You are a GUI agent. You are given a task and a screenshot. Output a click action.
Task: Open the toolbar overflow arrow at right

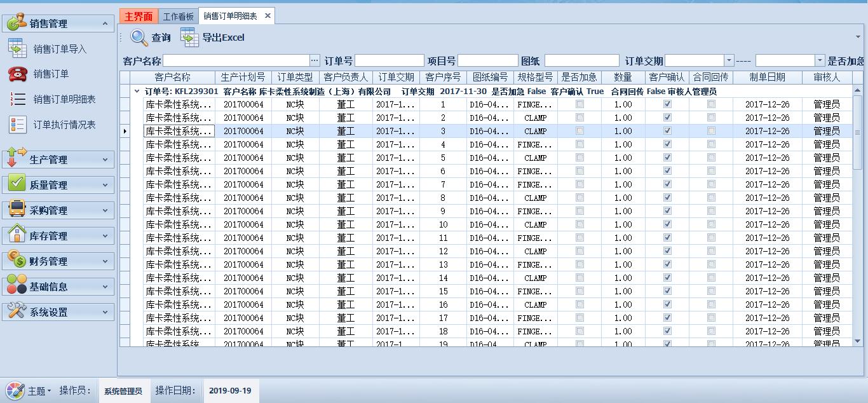point(858,37)
